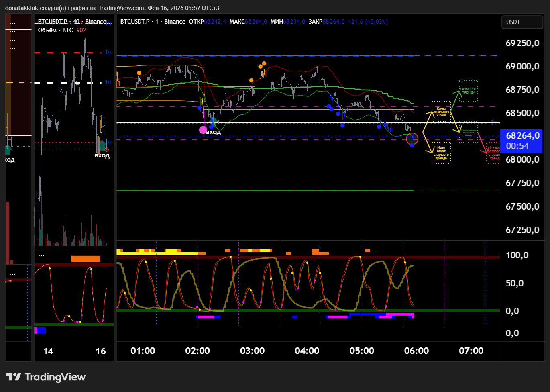This screenshot has height=392, width=550.
Task: Expand the topmost collapsed legend in left chart
Action: click(12, 23)
